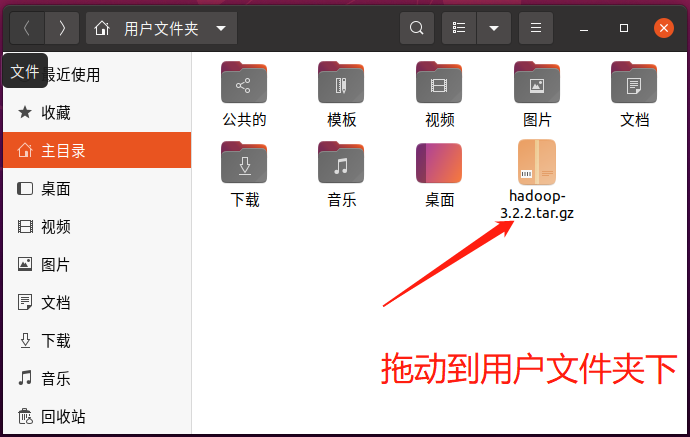Close the window with the orange X
The width and height of the screenshot is (690, 437).
[x=664, y=28]
